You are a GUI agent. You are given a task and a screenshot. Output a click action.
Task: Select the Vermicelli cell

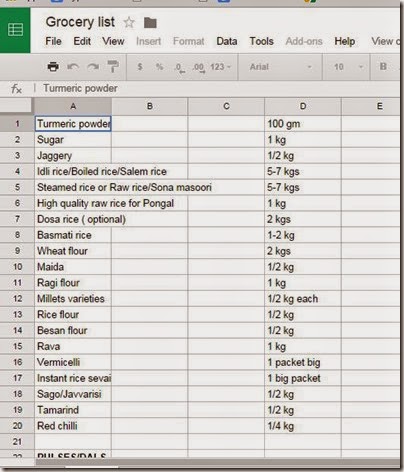(x=73, y=362)
